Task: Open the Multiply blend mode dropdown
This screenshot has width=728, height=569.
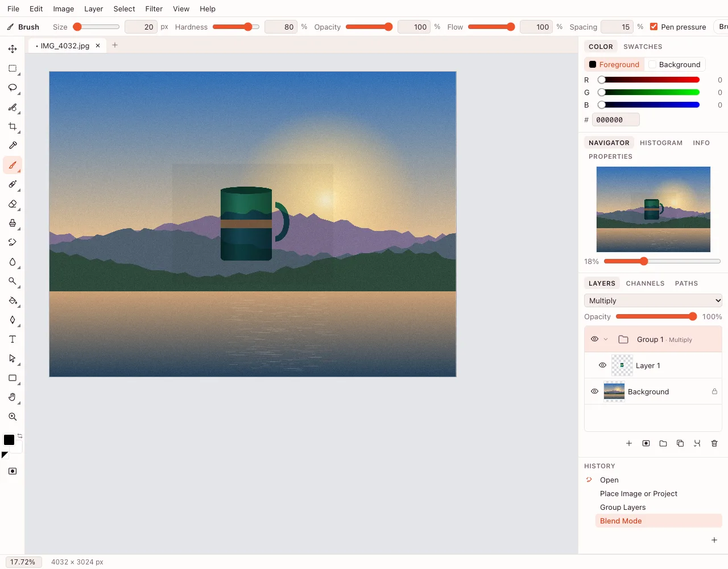Action: [653, 300]
